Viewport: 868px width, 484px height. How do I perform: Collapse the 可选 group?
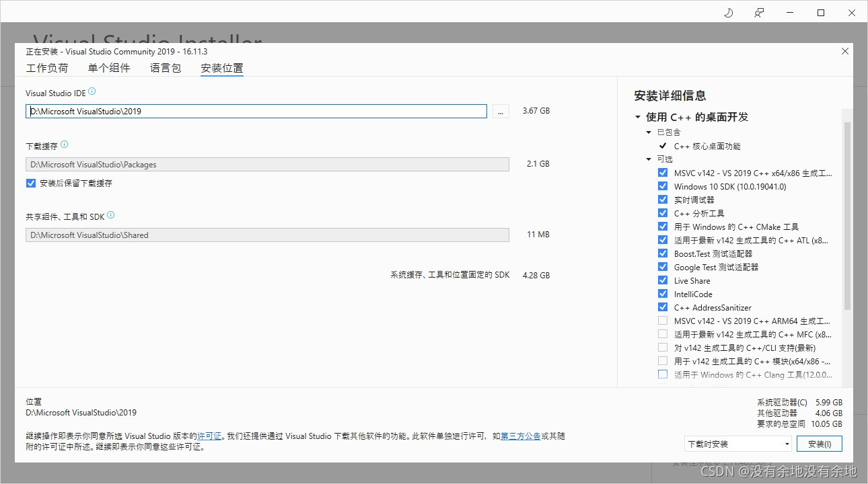tap(649, 159)
